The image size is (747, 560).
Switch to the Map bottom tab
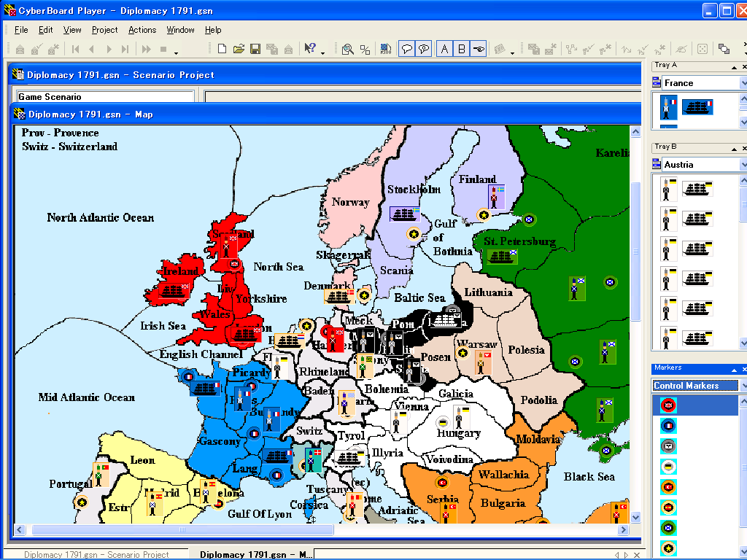[x=255, y=555]
